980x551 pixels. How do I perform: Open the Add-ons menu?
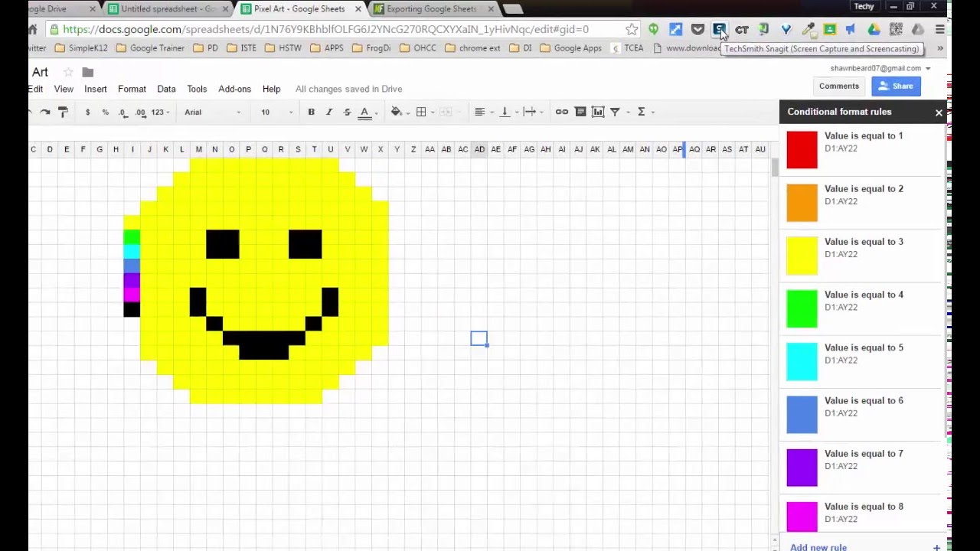(x=234, y=89)
